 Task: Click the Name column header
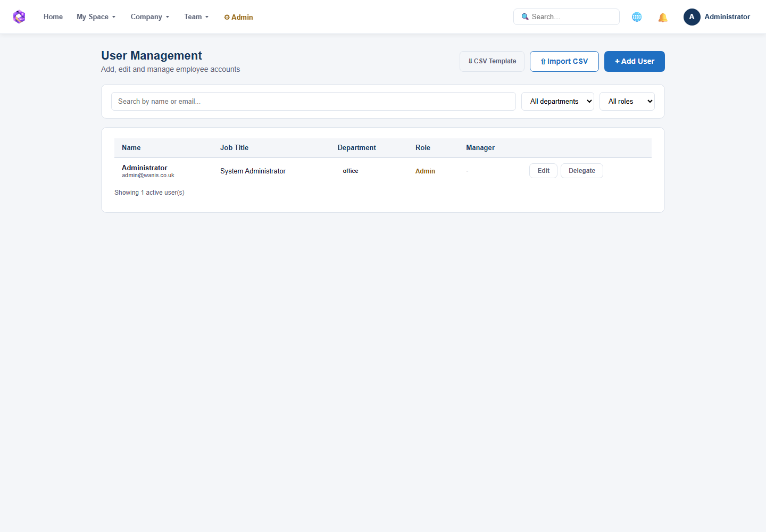(131, 148)
